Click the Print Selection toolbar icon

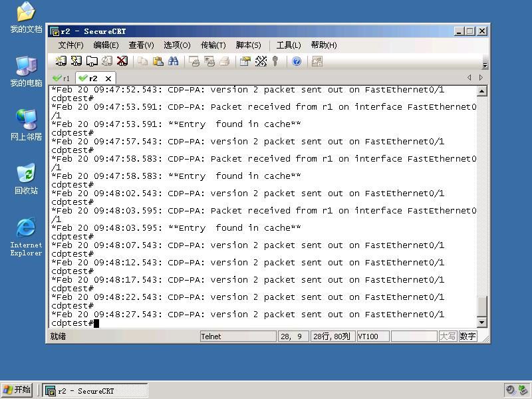pos(209,61)
